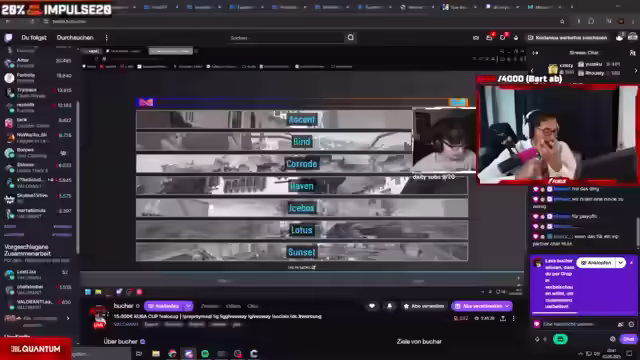Open the Abo verschenken dropdown chevron
The image size is (640, 360).
pyautogui.click(x=507, y=306)
